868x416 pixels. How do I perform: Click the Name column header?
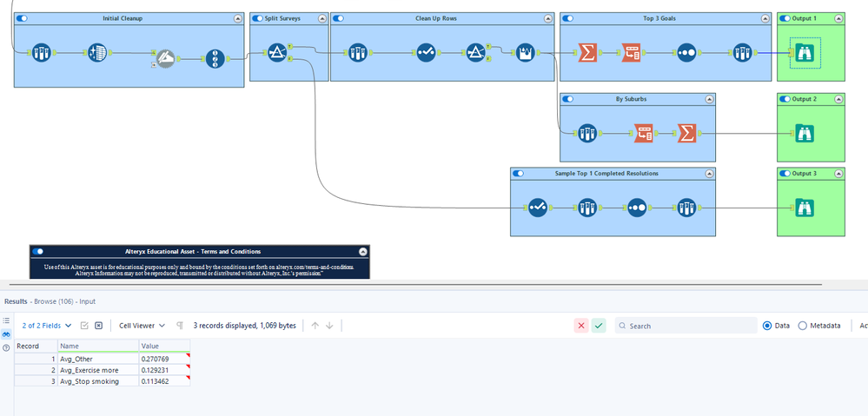[98, 346]
